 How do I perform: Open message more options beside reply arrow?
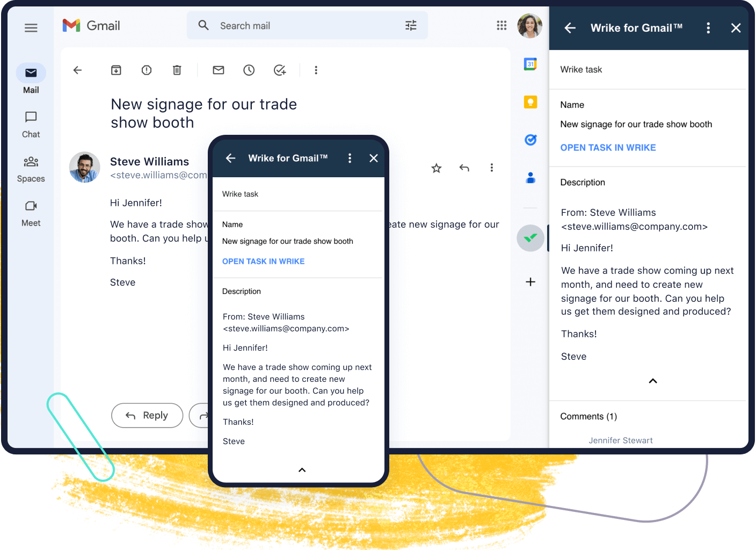point(492,168)
